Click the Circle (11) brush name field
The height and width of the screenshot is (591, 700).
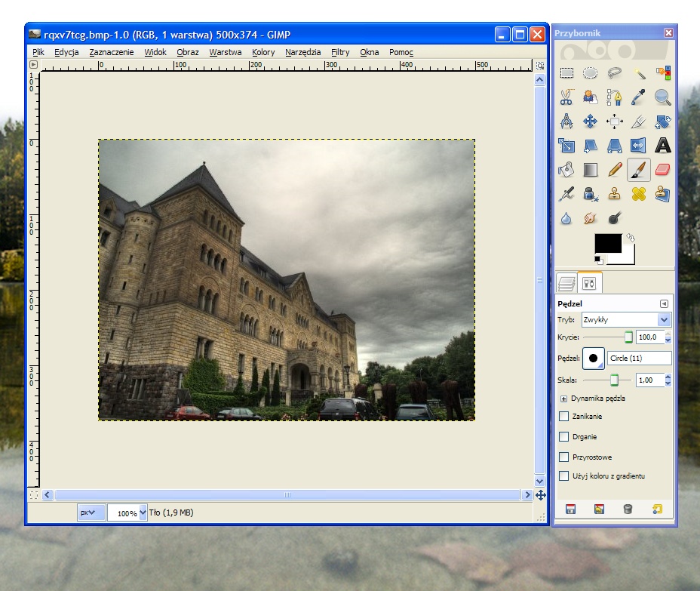click(639, 359)
